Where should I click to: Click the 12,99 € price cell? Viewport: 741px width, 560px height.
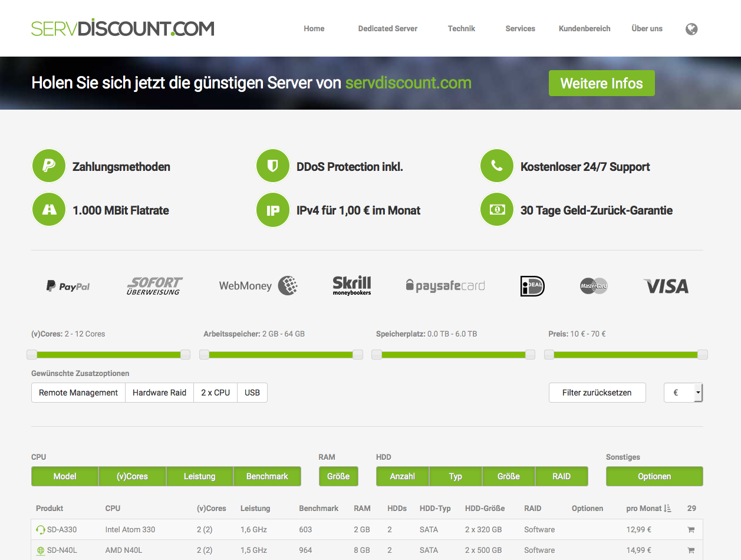click(x=639, y=530)
